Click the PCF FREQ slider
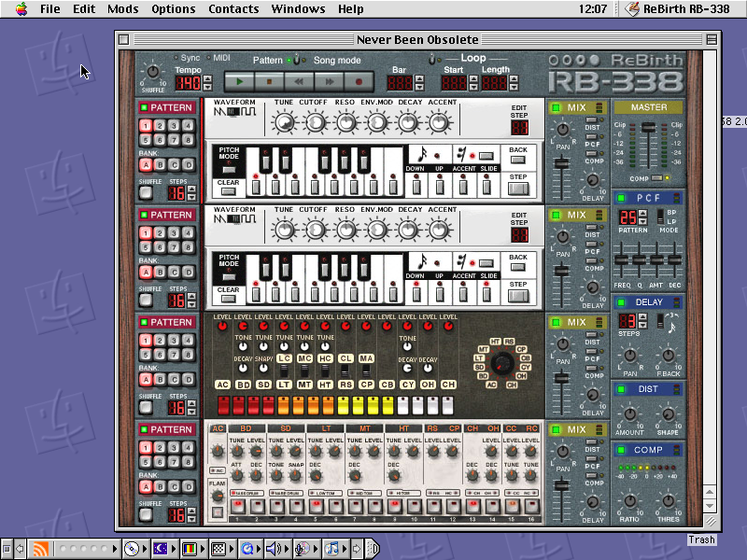 [x=621, y=260]
